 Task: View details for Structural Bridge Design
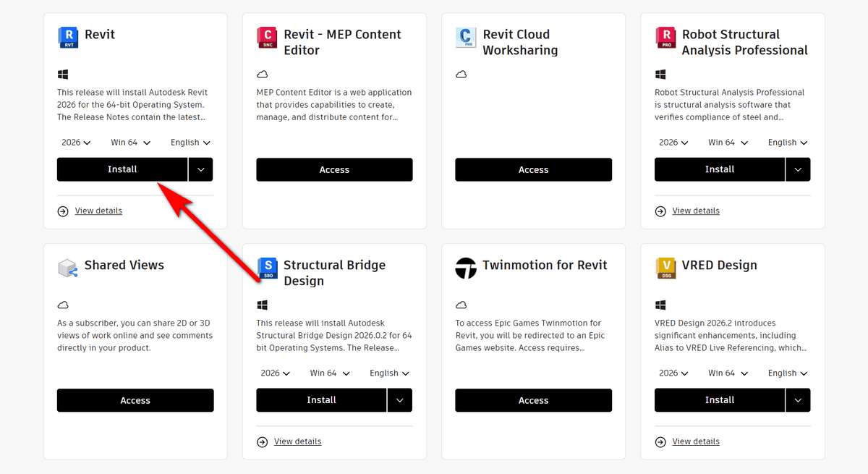click(x=297, y=441)
